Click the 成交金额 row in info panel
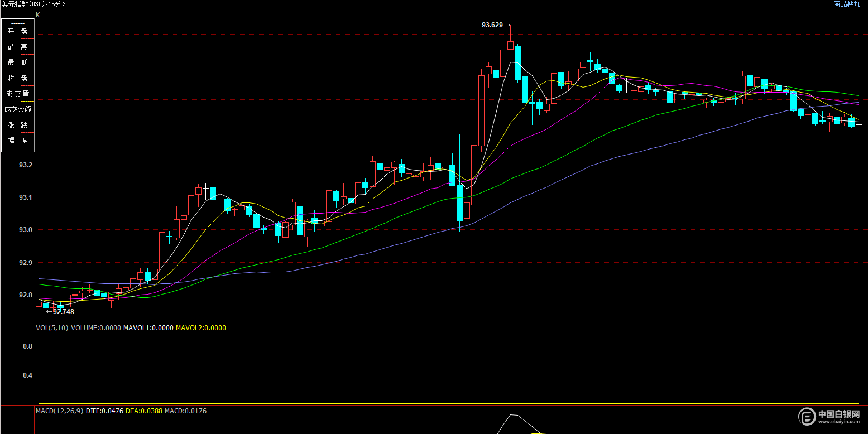The image size is (868, 434). pyautogui.click(x=17, y=109)
